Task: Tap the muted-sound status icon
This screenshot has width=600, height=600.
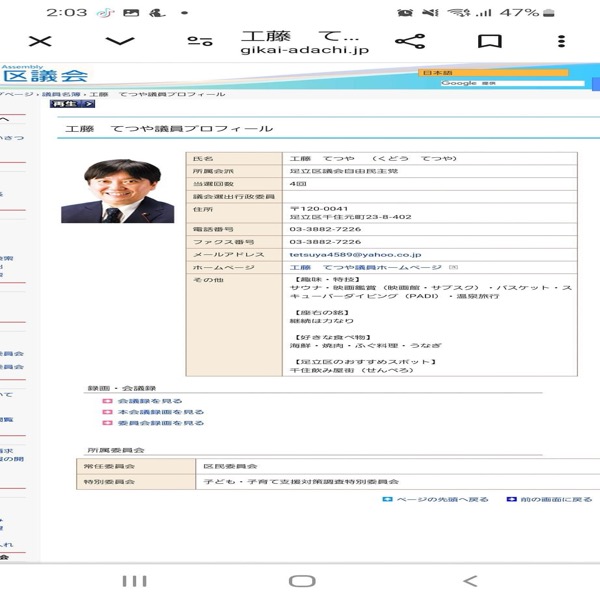Action: click(x=430, y=13)
